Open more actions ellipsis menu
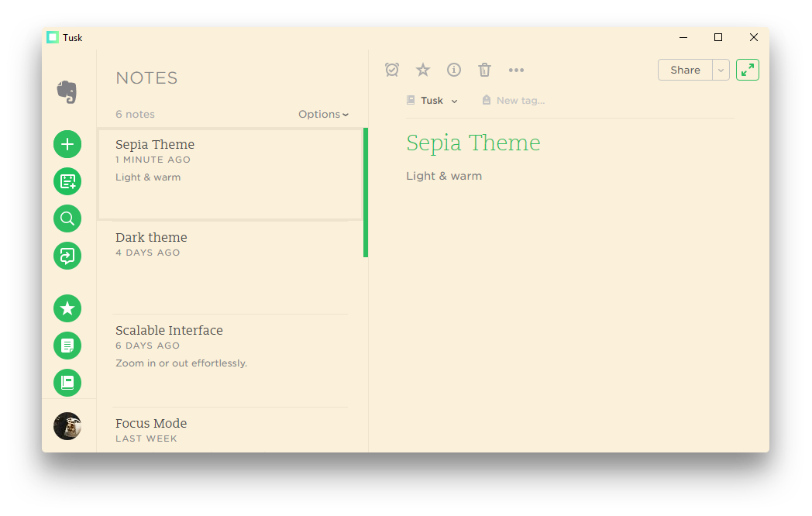The image size is (812, 516). tap(516, 70)
